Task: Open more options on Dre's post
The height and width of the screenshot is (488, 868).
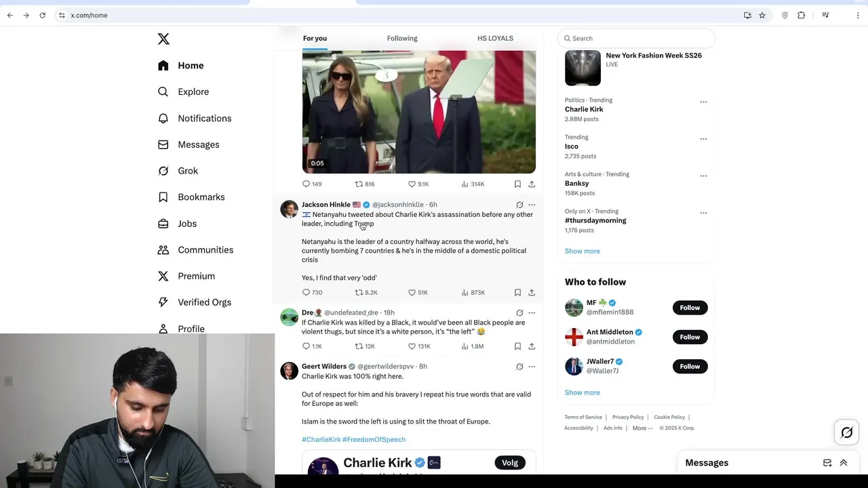Action: pos(532,312)
